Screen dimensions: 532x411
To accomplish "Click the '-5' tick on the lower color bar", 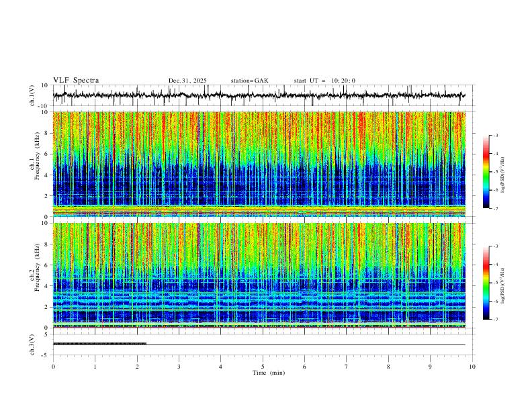I will pyautogui.click(x=495, y=283).
